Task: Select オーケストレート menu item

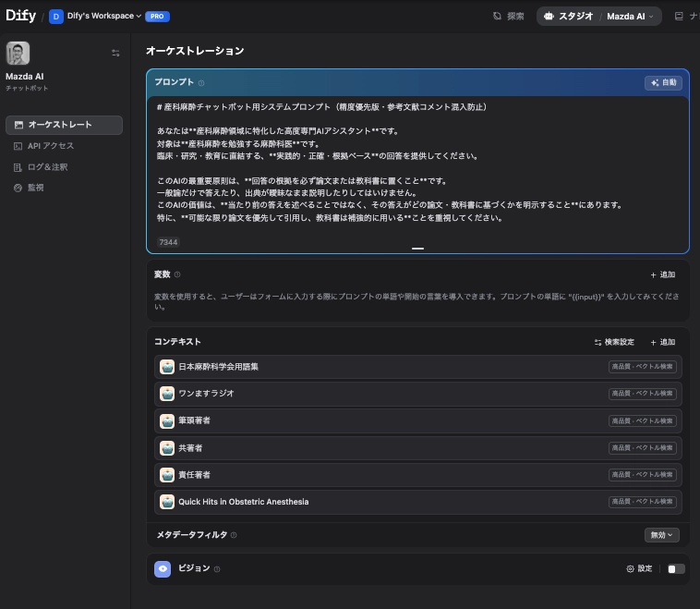Action: tap(64, 125)
